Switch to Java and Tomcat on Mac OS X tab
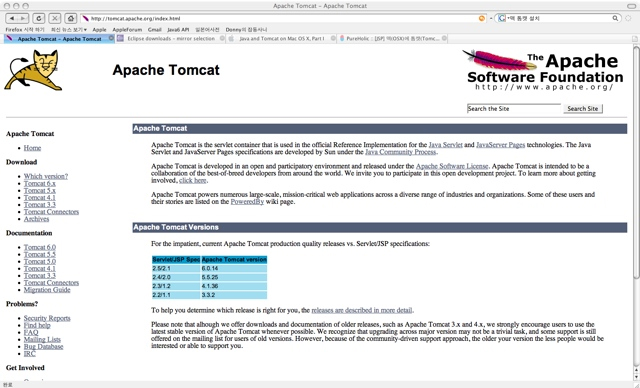Image resolution: width=640 pixels, height=388 pixels. click(x=282, y=39)
